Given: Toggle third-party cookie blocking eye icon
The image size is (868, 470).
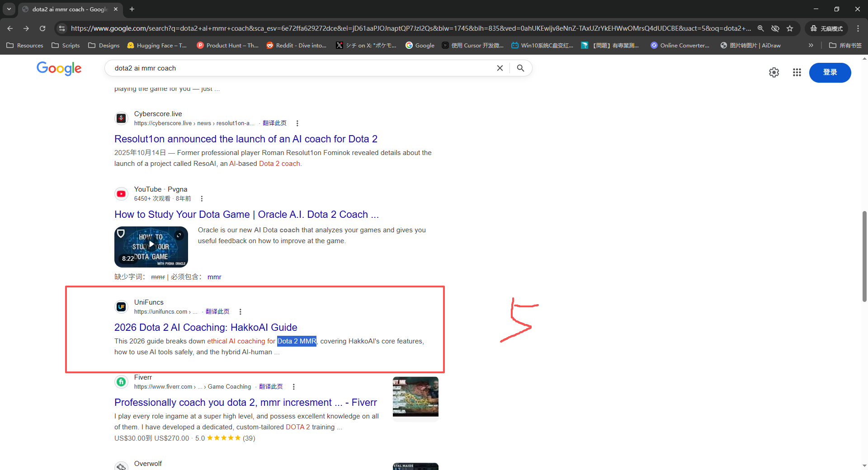Looking at the screenshot, I should click(x=775, y=28).
